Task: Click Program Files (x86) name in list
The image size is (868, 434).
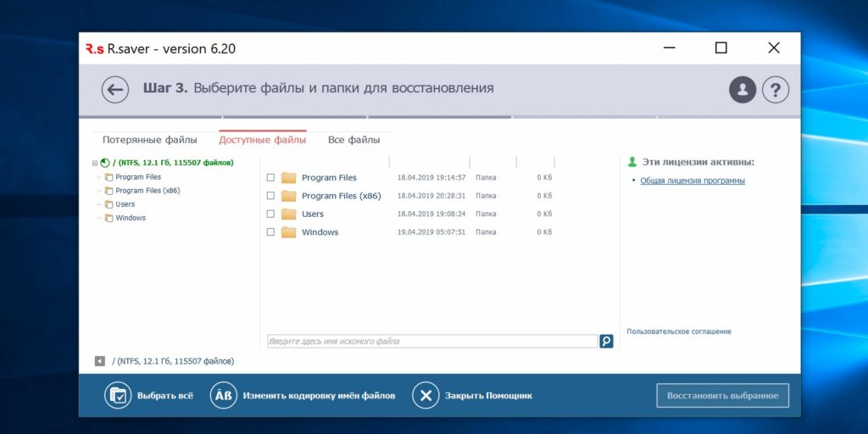Action: 342,196
